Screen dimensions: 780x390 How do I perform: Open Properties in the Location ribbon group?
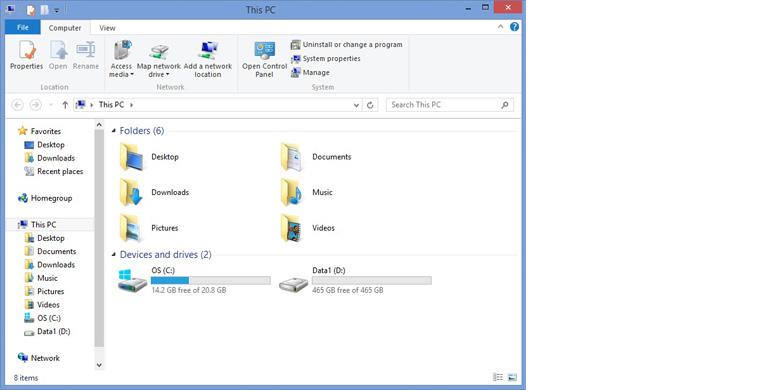point(26,55)
